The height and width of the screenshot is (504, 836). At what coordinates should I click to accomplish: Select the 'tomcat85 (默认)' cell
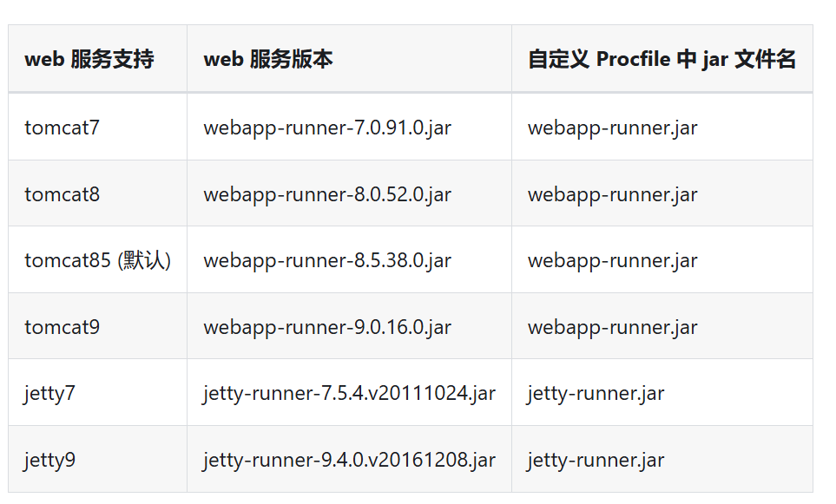97,260
